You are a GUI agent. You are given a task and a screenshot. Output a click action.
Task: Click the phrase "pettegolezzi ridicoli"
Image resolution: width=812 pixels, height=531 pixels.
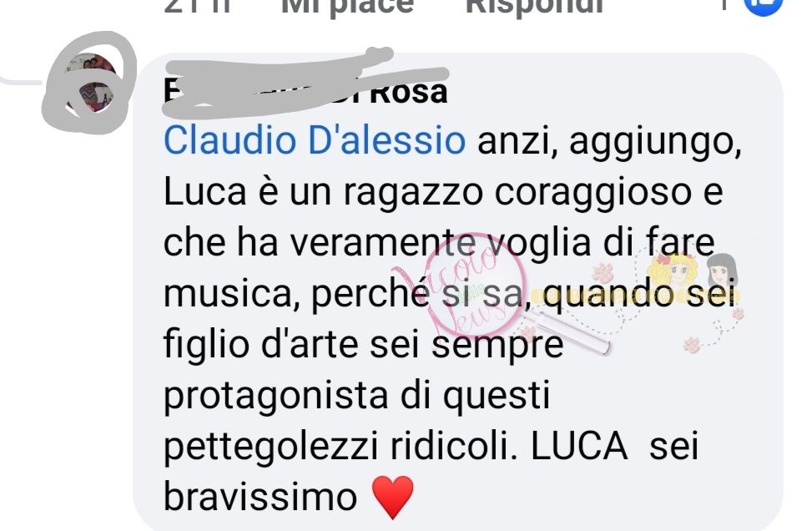(x=340, y=447)
